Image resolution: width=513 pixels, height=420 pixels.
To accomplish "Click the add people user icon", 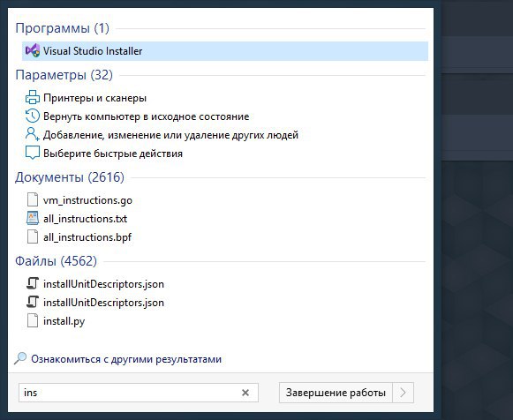I will [x=33, y=134].
